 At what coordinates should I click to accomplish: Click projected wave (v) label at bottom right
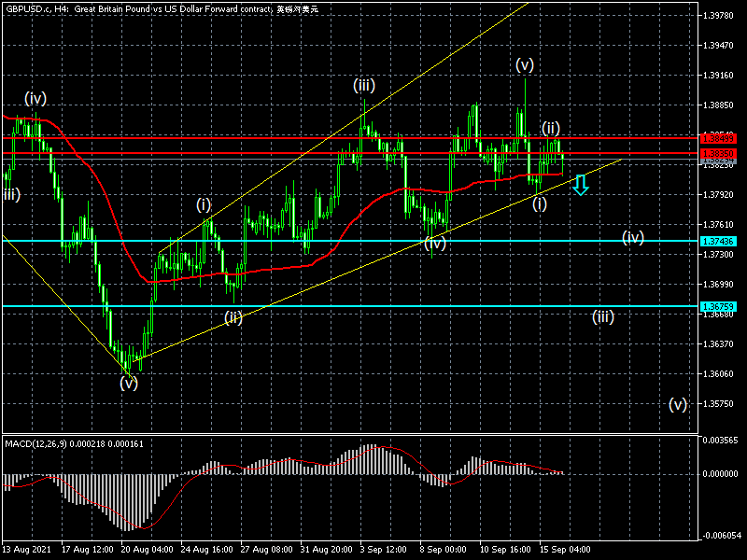point(678,404)
